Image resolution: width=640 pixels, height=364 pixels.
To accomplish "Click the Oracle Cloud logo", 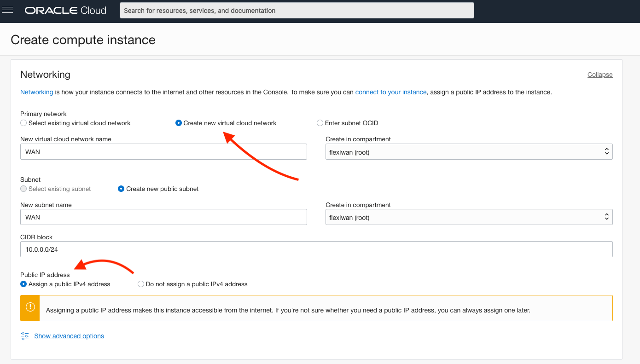I will click(x=65, y=10).
